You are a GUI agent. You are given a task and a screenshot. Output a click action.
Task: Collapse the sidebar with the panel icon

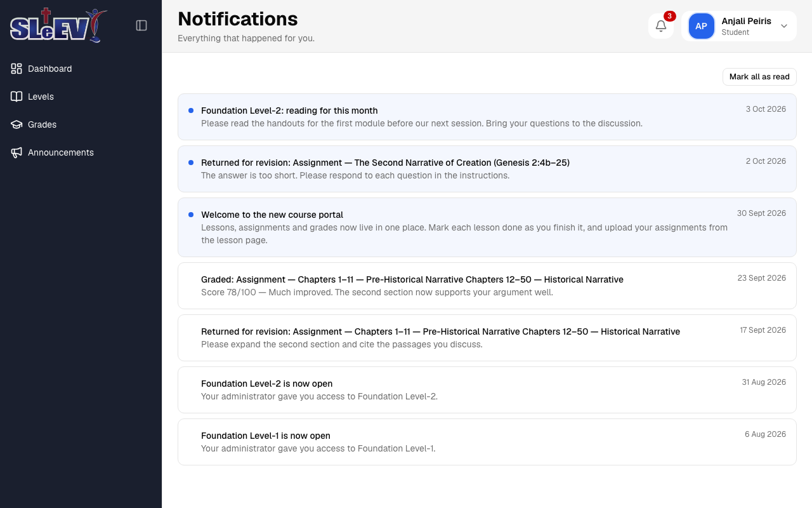click(x=141, y=25)
